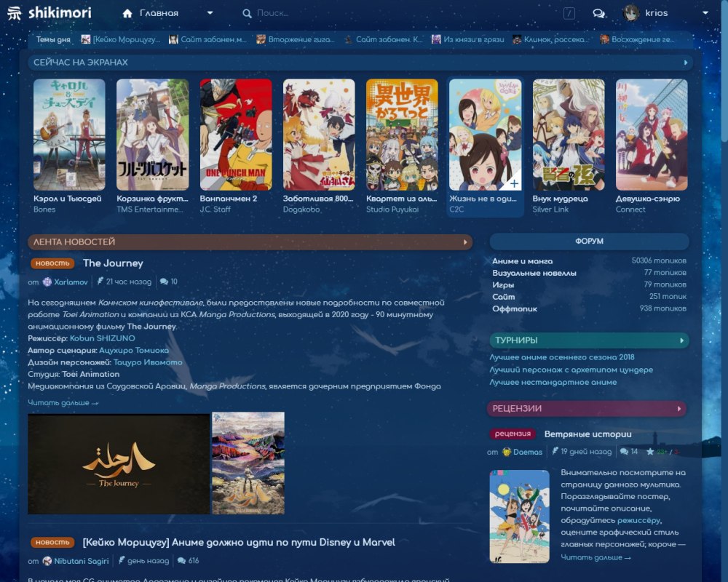Expand the Турниры section arrow
This screenshot has width=728, height=582.
click(681, 340)
